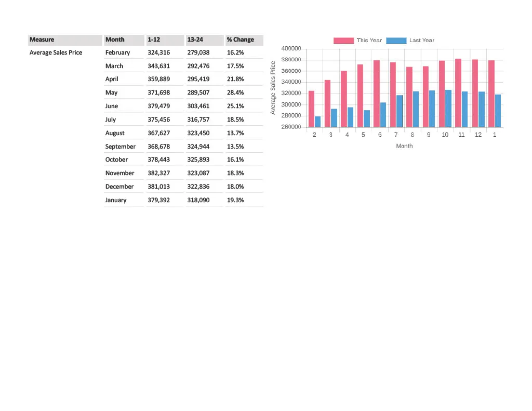532x411 pixels.
Task: Select the March month cell
Action: pos(114,66)
